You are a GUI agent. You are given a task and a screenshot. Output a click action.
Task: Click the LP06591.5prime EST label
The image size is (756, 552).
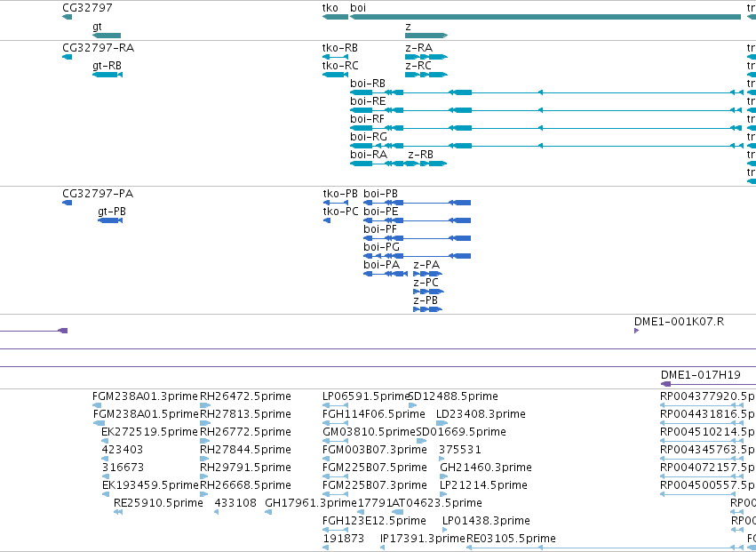coord(366,396)
